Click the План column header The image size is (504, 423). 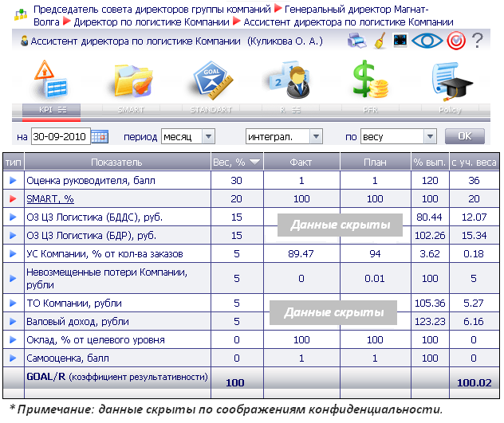point(375,163)
